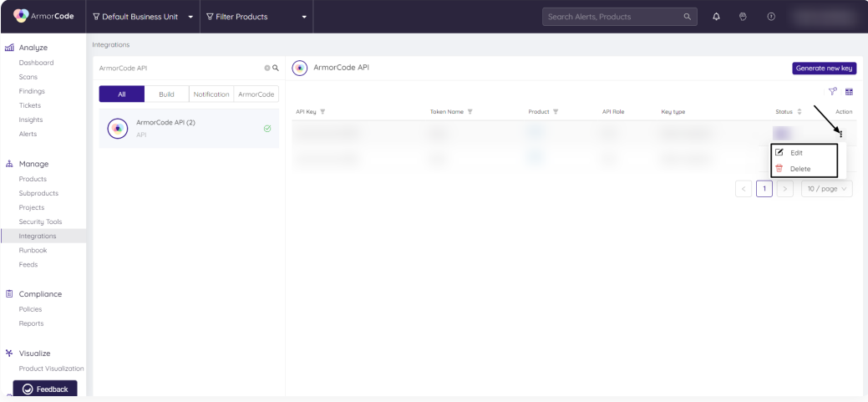
Task: Open Subproducts in sidebar
Action: click(x=38, y=193)
